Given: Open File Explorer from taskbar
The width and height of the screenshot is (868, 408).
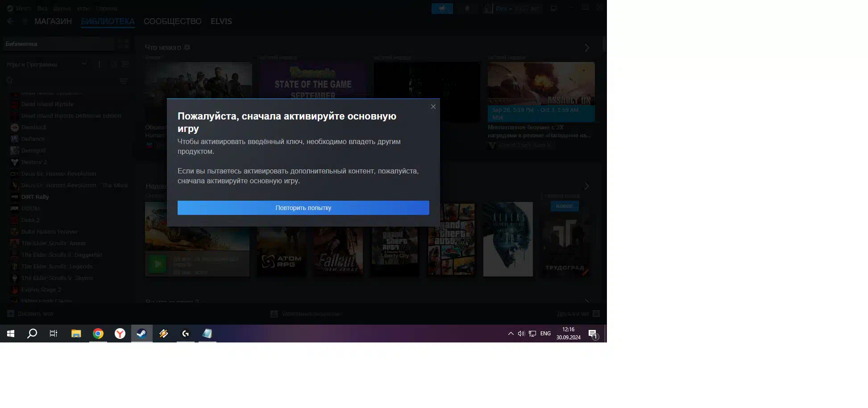Looking at the screenshot, I should [x=76, y=334].
